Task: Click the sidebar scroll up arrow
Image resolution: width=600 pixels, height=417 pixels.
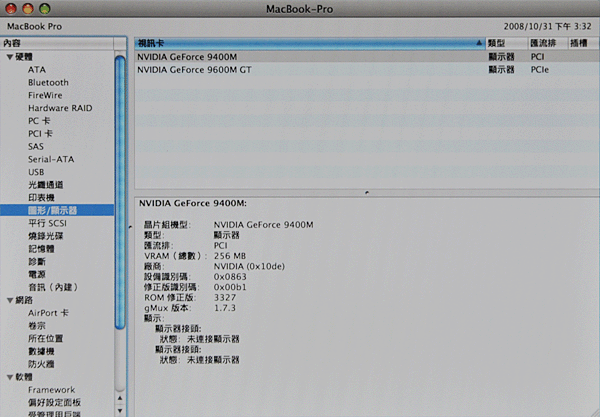Action: click(x=120, y=398)
